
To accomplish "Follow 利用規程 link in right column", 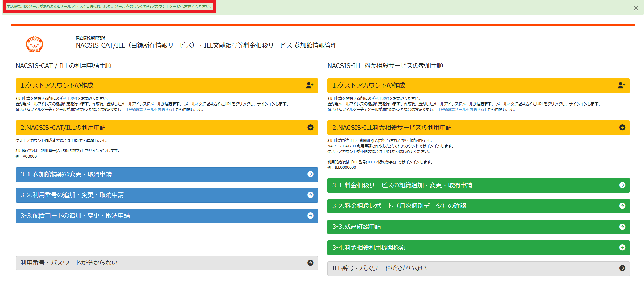I will click(x=382, y=98).
